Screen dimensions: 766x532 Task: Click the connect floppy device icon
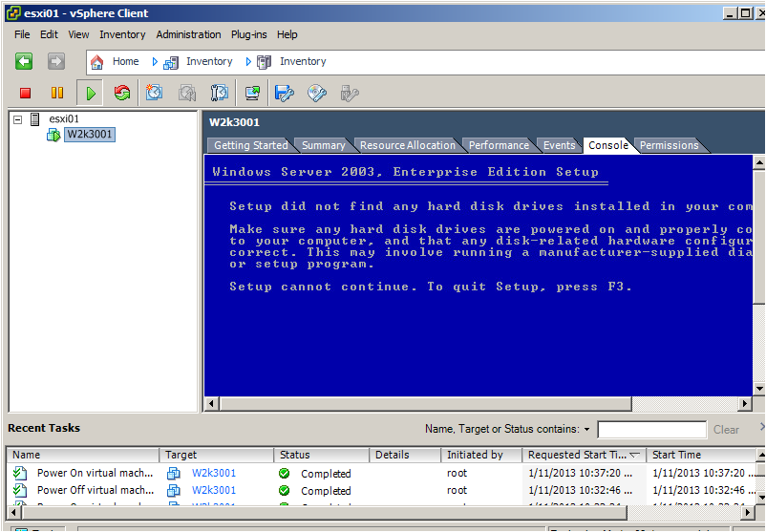click(x=285, y=93)
